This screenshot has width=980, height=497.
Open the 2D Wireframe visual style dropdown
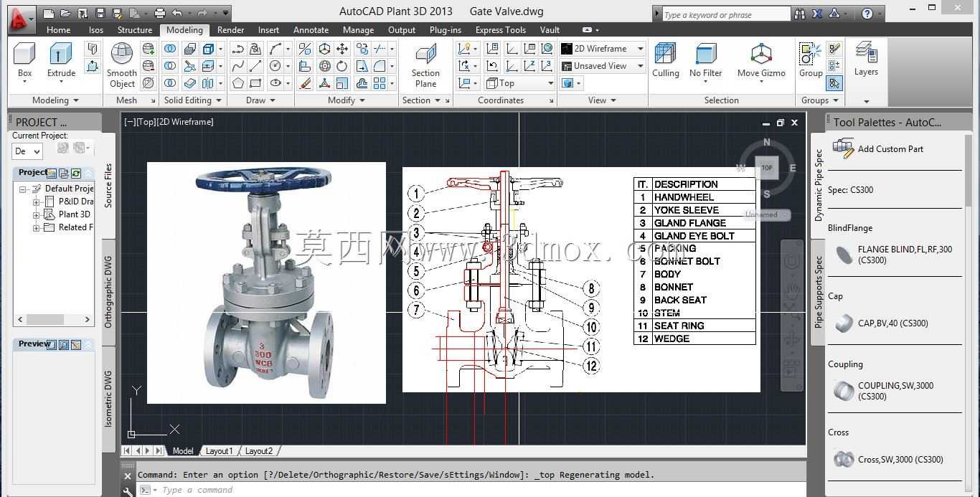pyautogui.click(x=603, y=49)
